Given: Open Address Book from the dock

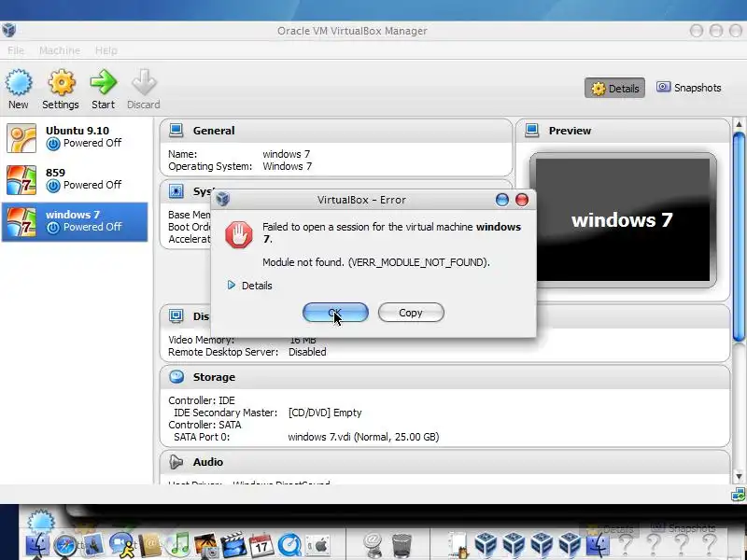Looking at the screenshot, I should pyautogui.click(x=149, y=545).
